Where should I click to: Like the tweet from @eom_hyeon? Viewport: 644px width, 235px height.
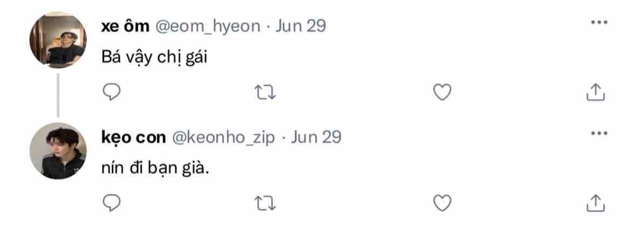point(442,93)
